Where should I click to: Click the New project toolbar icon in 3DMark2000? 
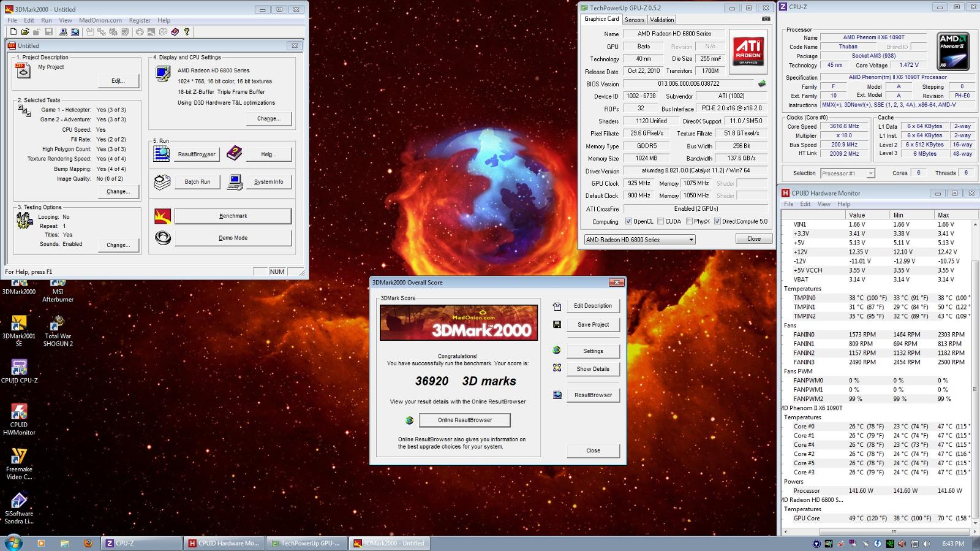13,31
